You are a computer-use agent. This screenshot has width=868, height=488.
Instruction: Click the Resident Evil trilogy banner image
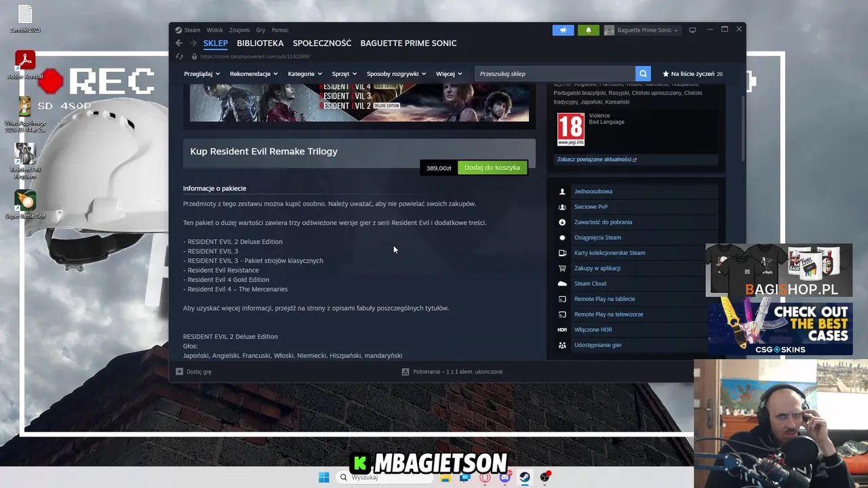[359, 103]
